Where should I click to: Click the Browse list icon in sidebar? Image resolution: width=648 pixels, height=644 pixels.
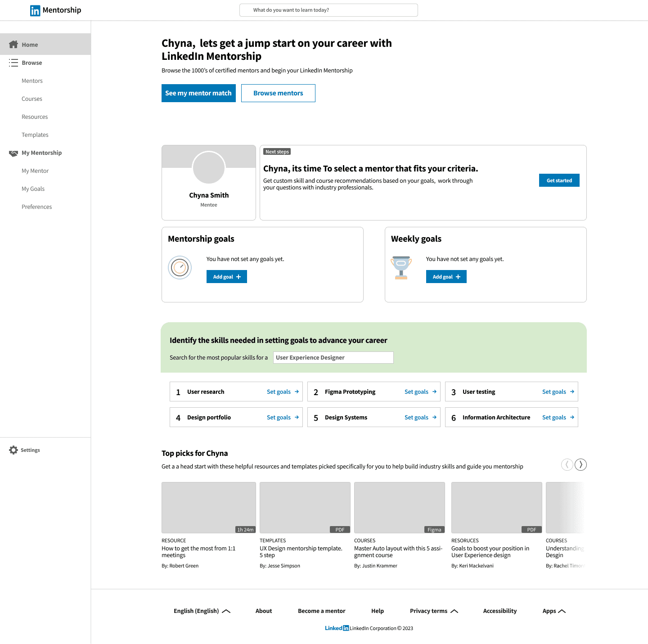pos(13,63)
